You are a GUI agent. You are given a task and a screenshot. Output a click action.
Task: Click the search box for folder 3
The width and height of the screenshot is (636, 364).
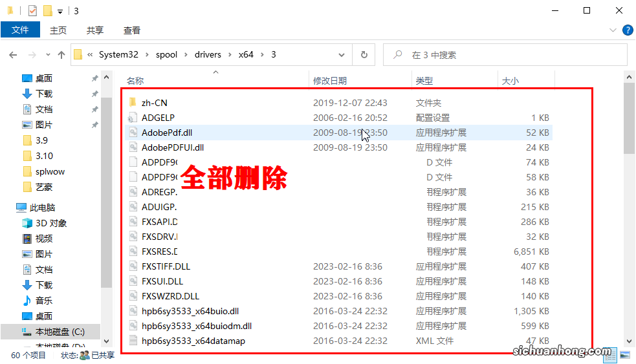[505, 55]
